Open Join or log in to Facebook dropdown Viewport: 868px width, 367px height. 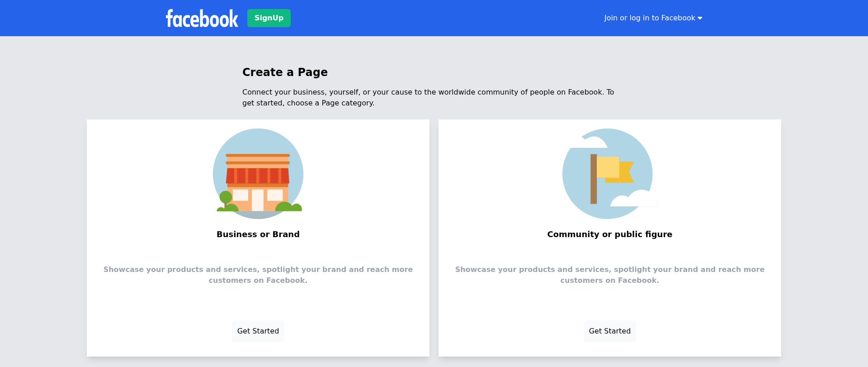(653, 18)
